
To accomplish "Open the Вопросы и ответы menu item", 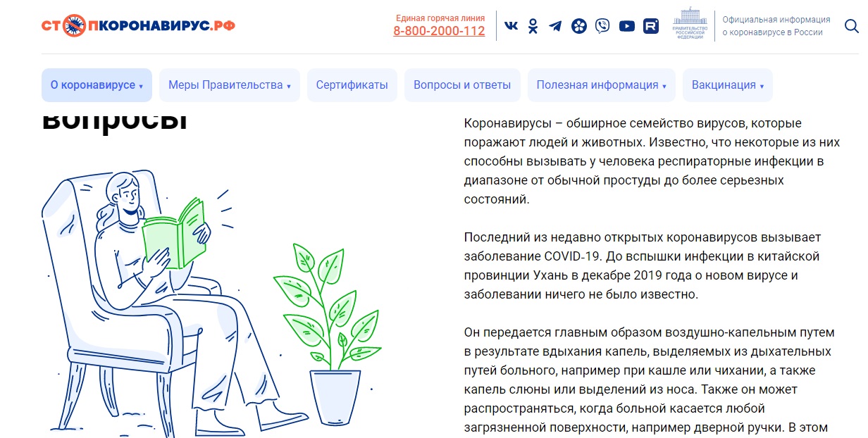I will [462, 85].
